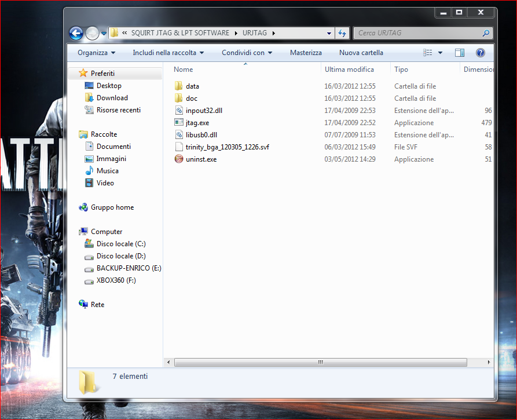Create folder with Nuova cartella
Screen dimensions: 517x420
tap(361, 53)
